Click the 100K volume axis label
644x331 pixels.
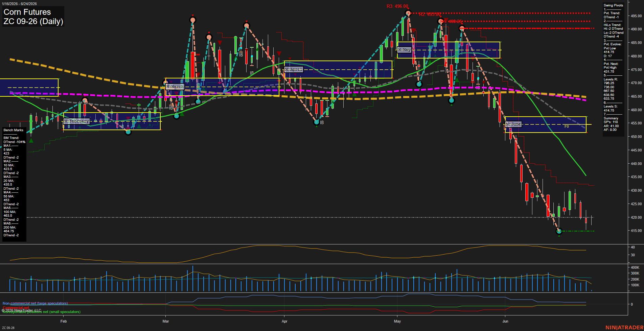coord(635,285)
